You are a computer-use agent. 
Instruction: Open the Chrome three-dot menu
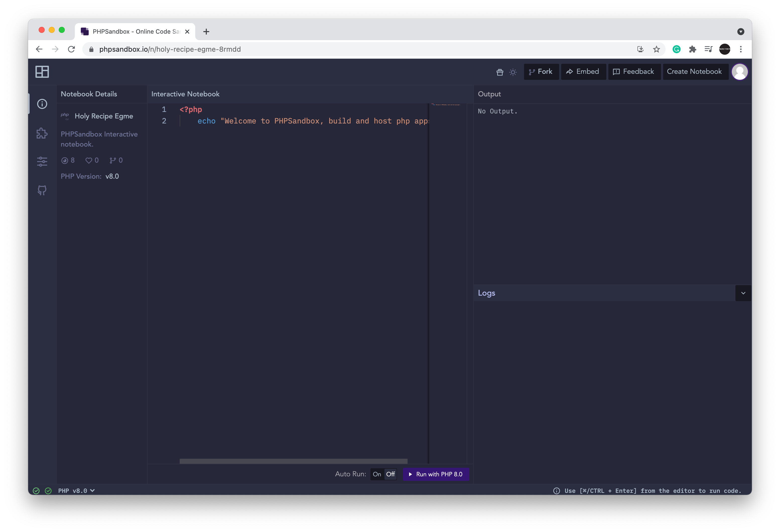(x=741, y=49)
